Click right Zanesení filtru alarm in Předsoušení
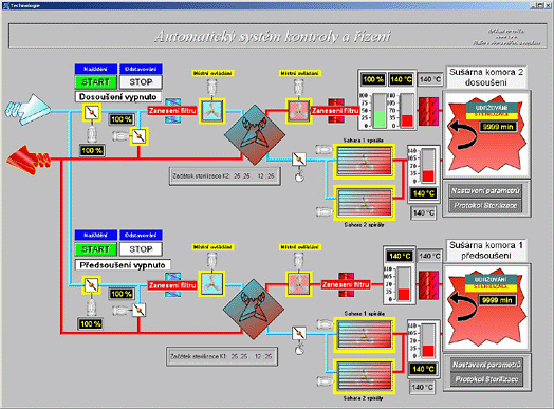Image resolution: width=554 pixels, height=409 pixels. (346, 284)
